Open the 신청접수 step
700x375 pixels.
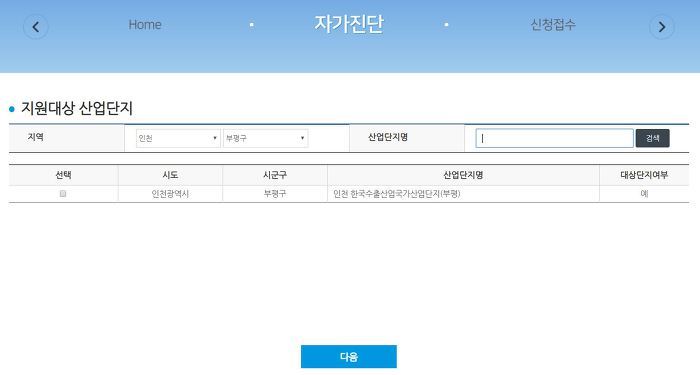click(x=553, y=25)
